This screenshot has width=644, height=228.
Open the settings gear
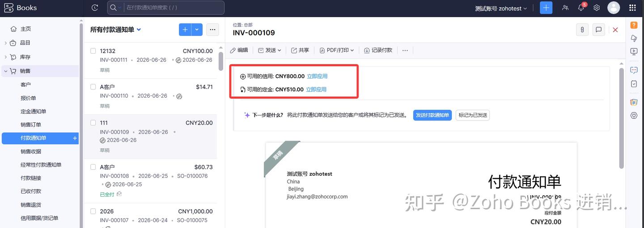pyautogui.click(x=597, y=8)
